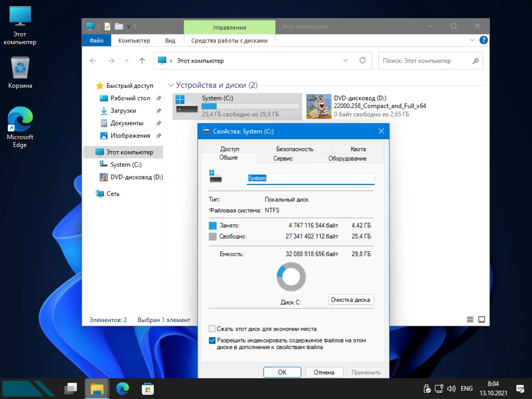Collapse the Устройства и диски group
The width and height of the screenshot is (532, 399).
171,85
